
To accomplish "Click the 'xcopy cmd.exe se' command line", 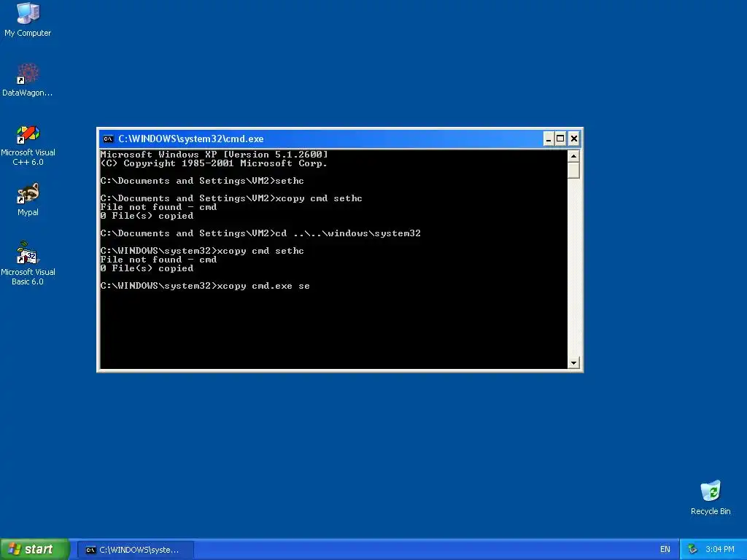I will tap(205, 286).
